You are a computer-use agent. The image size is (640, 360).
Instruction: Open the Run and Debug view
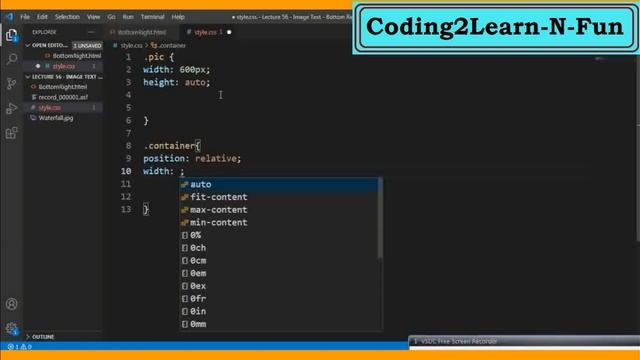click(12, 108)
